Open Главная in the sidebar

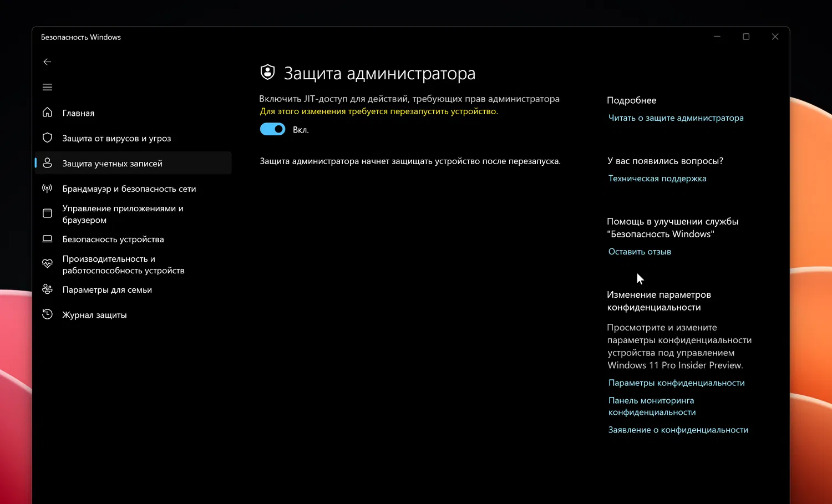[78, 113]
